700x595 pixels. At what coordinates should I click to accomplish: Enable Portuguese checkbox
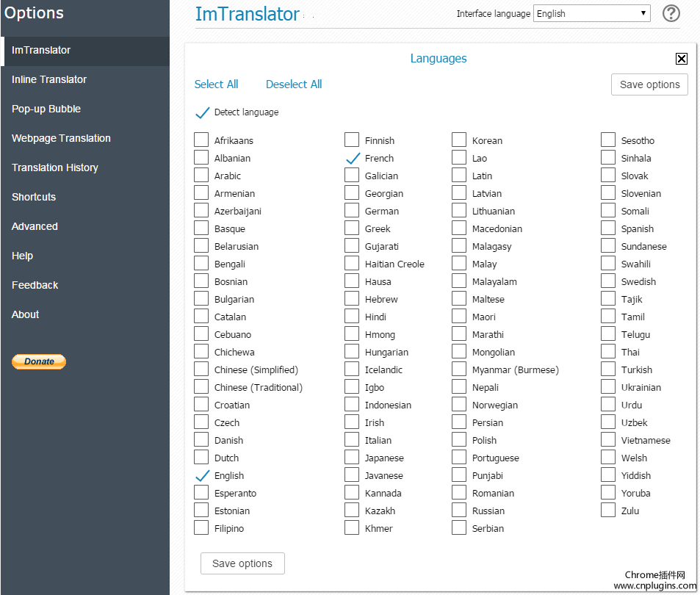[459, 457]
